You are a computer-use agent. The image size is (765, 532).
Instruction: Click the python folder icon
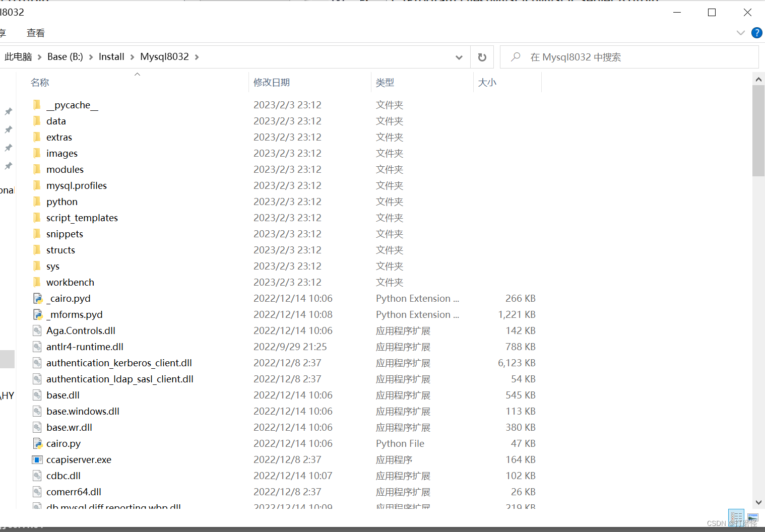[x=37, y=202]
